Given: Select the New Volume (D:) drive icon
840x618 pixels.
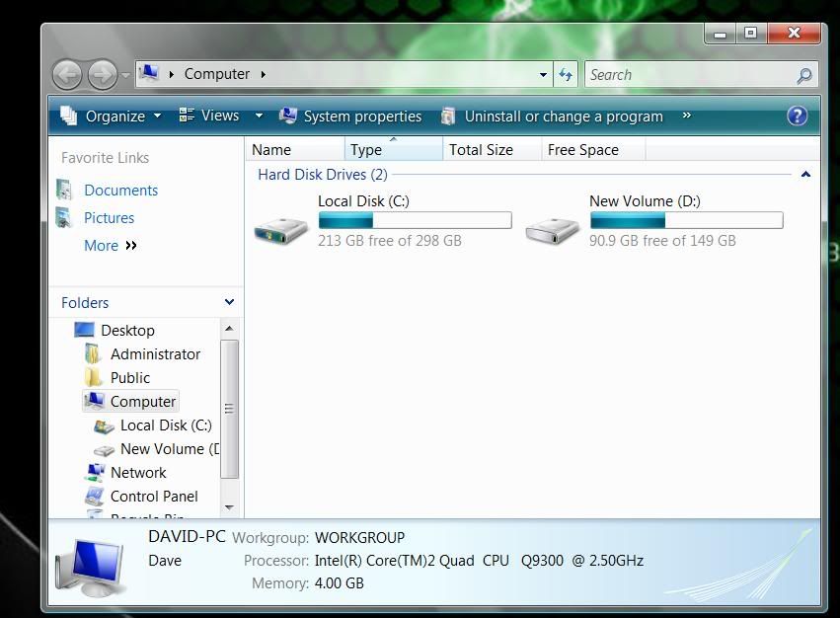Looking at the screenshot, I should (553, 229).
